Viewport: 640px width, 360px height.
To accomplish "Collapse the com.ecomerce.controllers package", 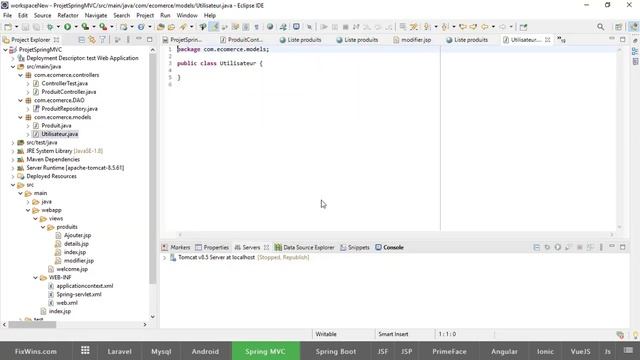I will coord(20,75).
